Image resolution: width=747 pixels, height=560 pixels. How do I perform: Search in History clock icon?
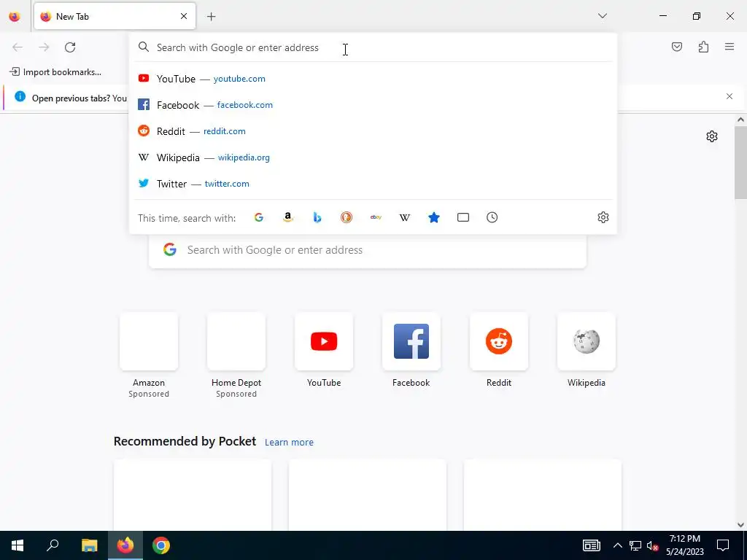492,217
